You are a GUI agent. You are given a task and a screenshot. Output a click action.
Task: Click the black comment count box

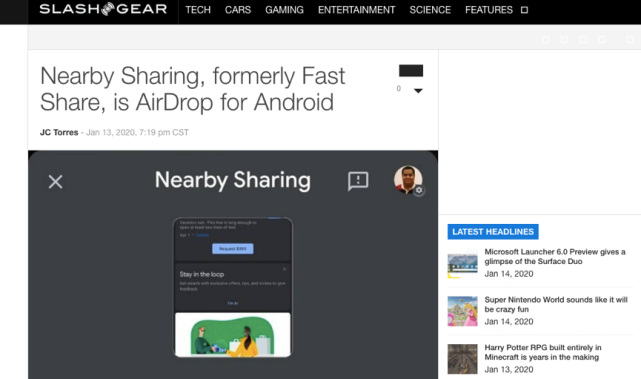point(411,71)
